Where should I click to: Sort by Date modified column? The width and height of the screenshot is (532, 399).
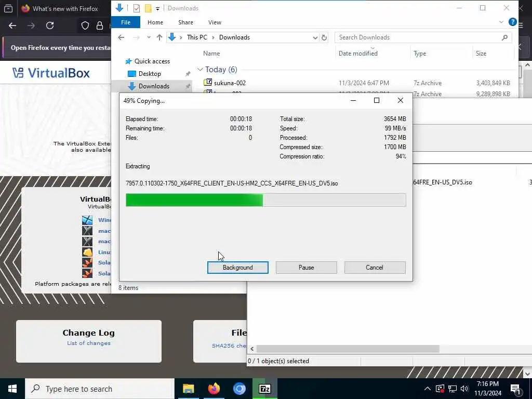click(358, 54)
